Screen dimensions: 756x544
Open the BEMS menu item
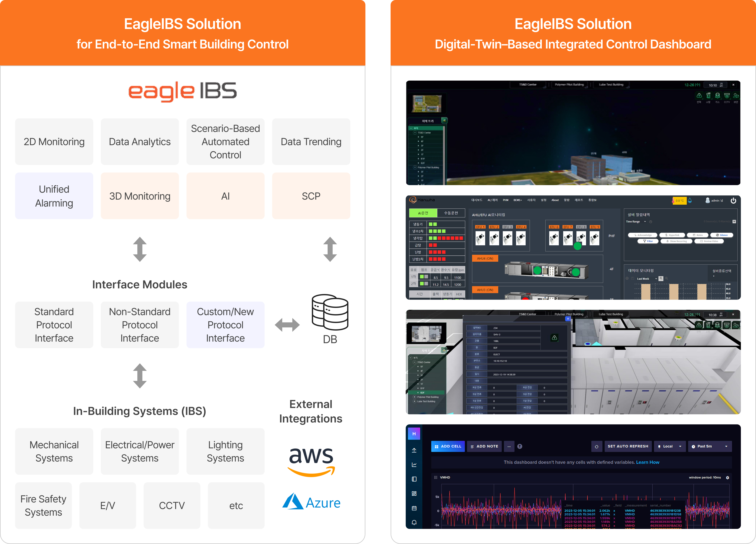coord(517,200)
